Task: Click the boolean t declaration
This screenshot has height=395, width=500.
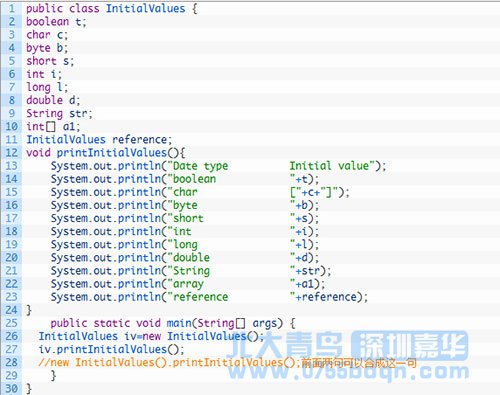Action: (x=56, y=22)
